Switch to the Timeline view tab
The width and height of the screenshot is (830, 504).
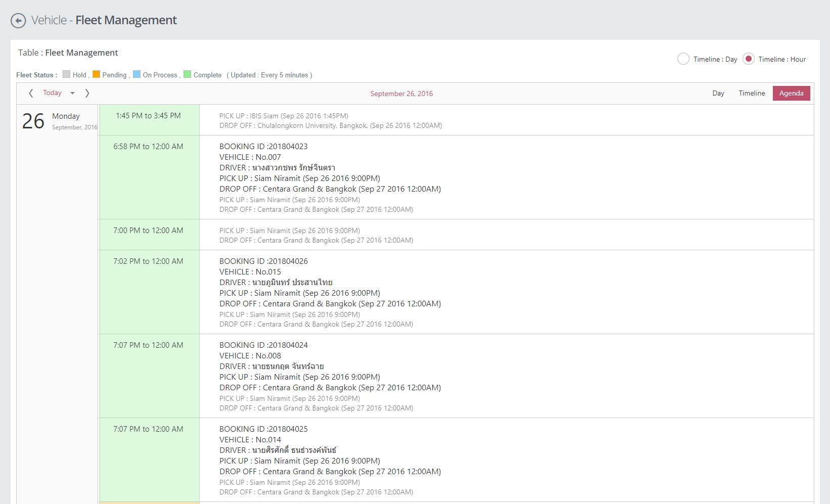751,94
